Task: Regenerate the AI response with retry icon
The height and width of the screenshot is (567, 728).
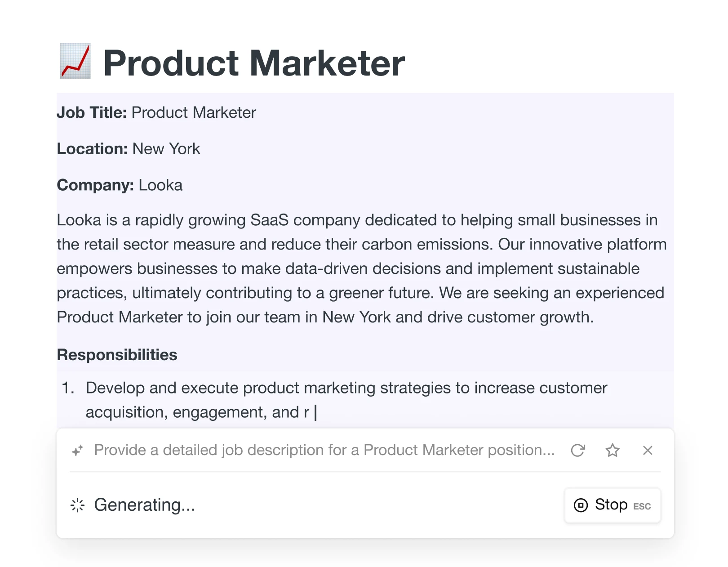Action: 578,450
